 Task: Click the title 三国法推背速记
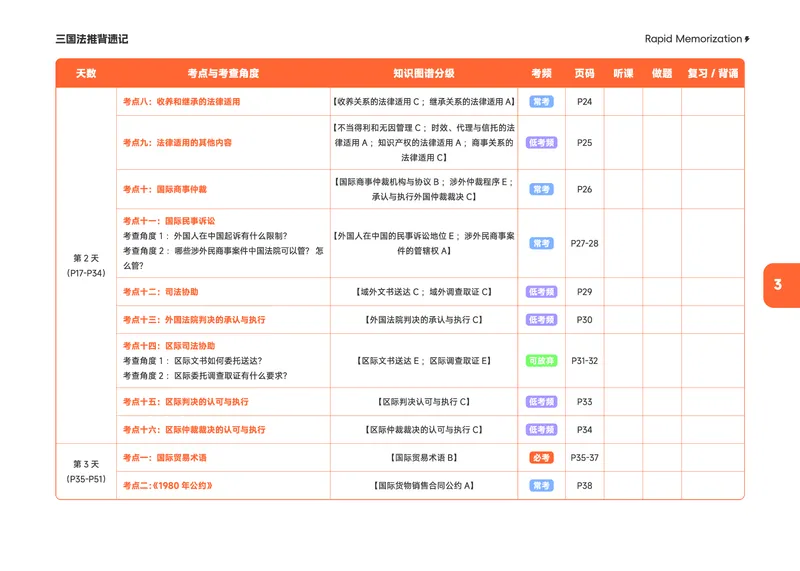pos(92,39)
